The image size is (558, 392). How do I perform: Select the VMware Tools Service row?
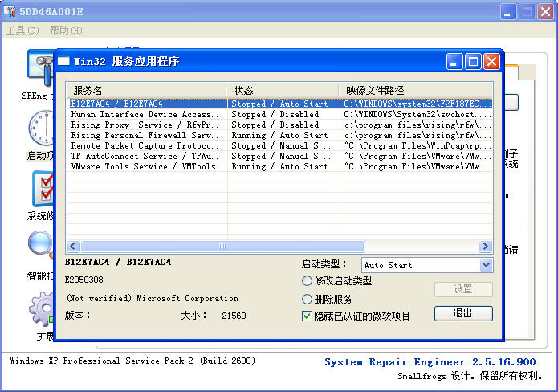pyautogui.click(x=279, y=166)
